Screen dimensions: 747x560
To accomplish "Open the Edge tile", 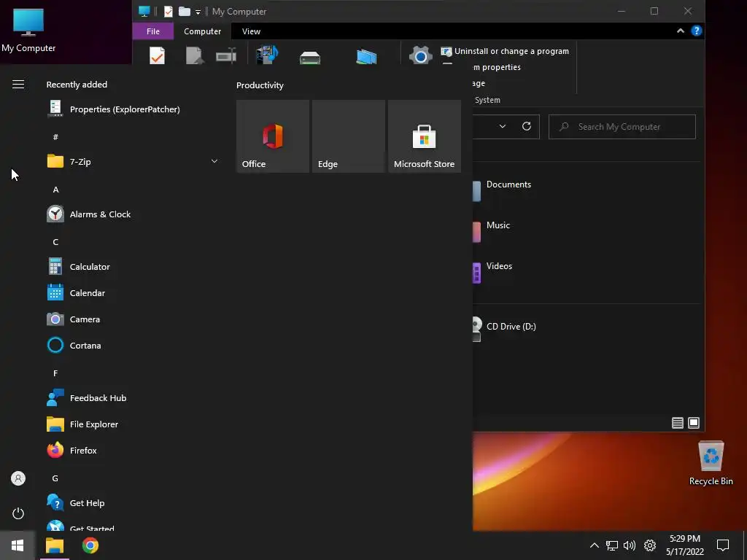I will pyautogui.click(x=348, y=136).
